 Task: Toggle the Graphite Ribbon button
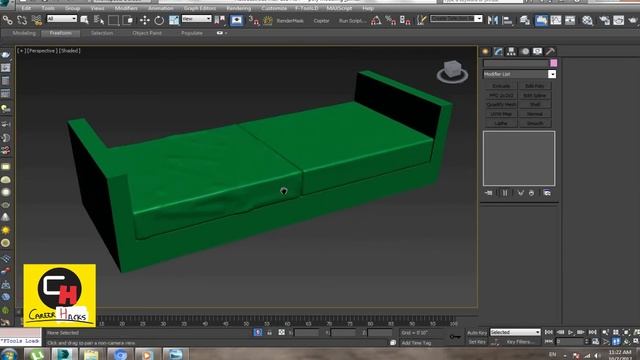tap(541, 20)
